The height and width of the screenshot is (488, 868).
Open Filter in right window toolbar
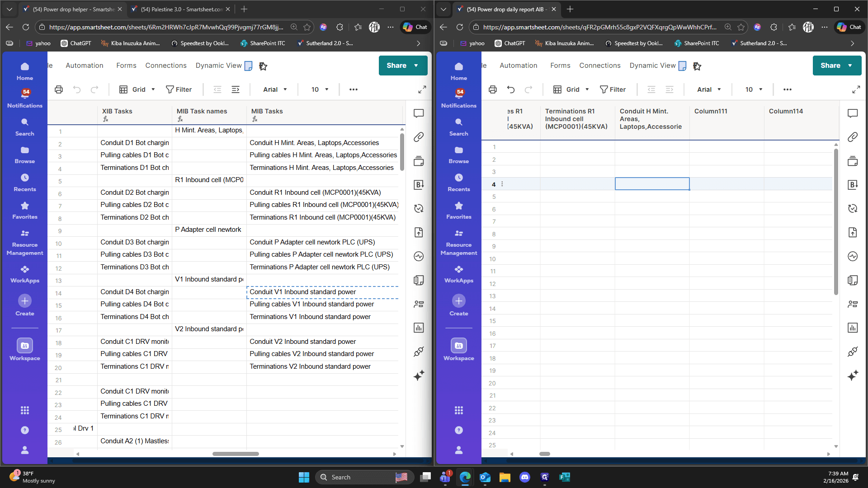click(613, 89)
